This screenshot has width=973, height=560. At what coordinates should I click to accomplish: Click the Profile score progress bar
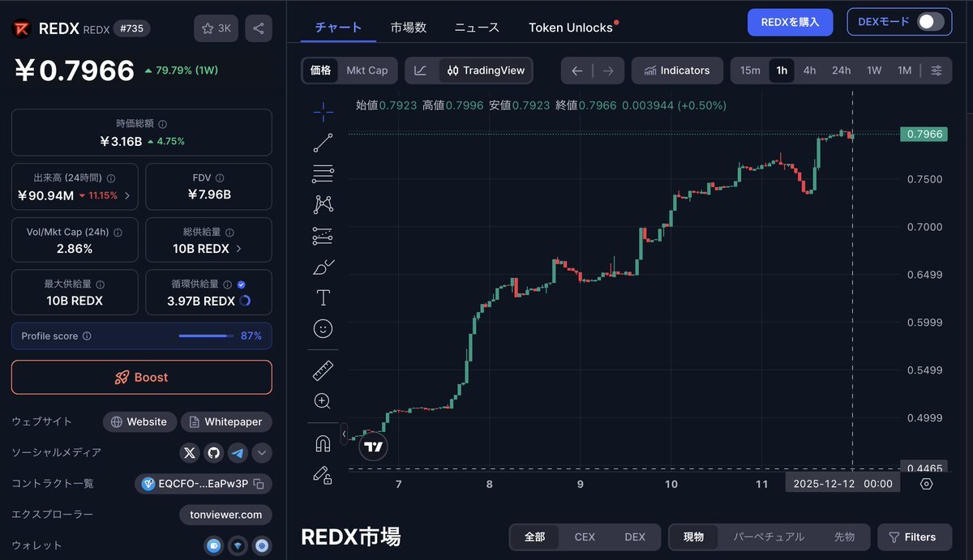(204, 336)
